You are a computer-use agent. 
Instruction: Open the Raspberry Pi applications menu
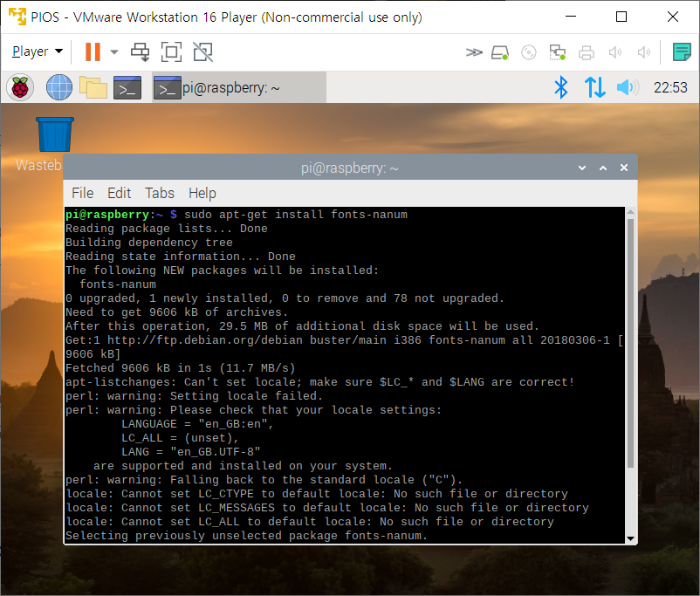point(21,87)
